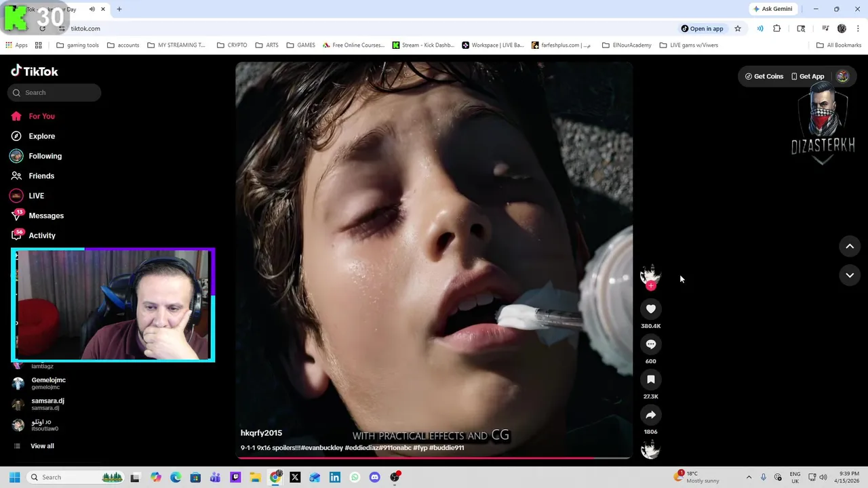
Task: Like the video with the heart icon
Action: [650, 309]
